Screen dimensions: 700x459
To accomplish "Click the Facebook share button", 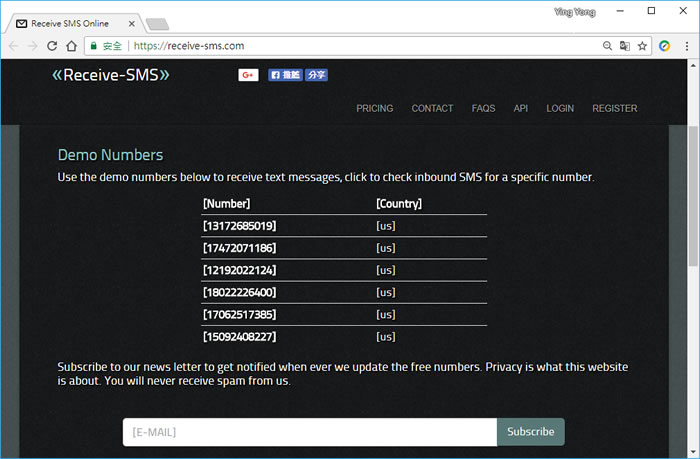I will pyautogui.click(x=316, y=75).
